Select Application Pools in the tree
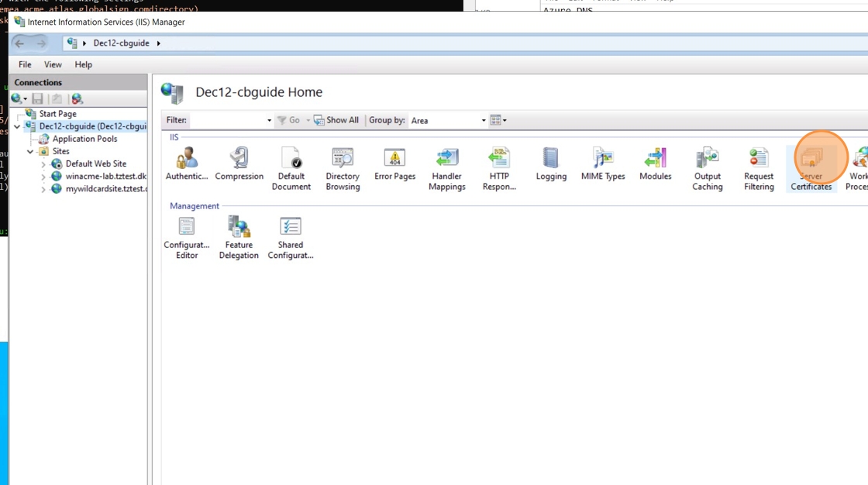The image size is (868, 485). pos(84,139)
